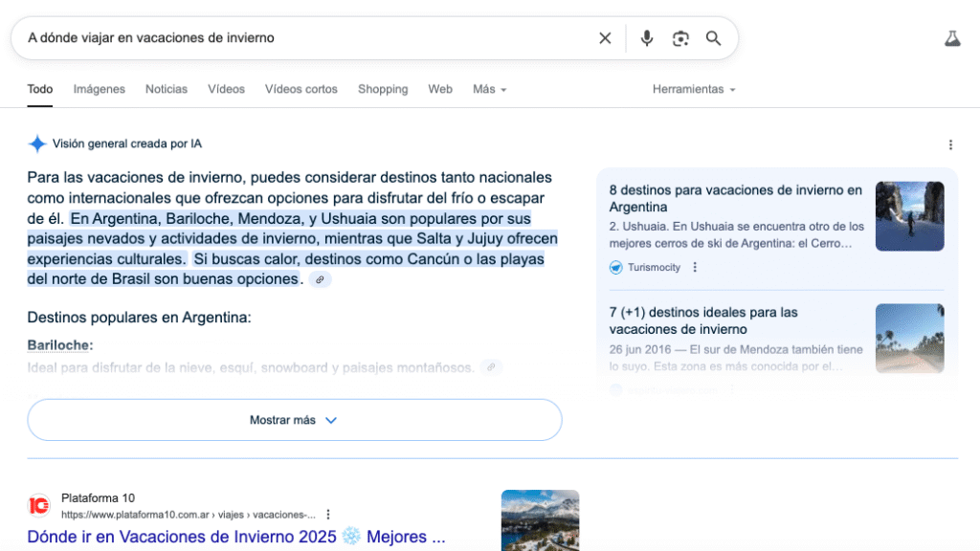
Task: Select the Todo tab
Action: [x=40, y=89]
